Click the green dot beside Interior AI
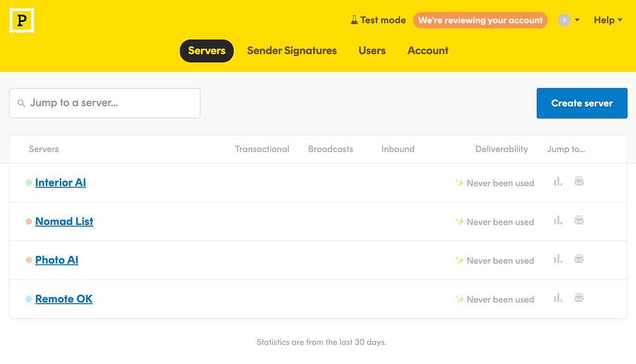Image resolution: width=636 pixels, height=364 pixels. point(29,183)
